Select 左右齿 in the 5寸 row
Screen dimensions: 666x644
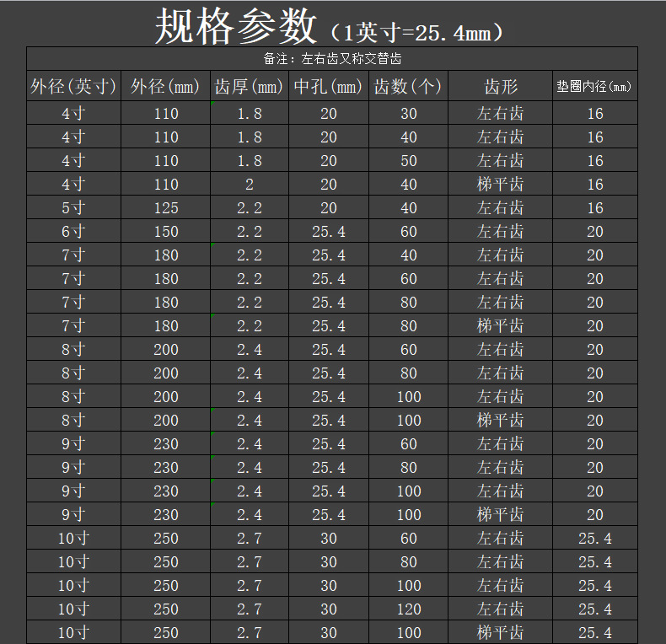(501, 208)
